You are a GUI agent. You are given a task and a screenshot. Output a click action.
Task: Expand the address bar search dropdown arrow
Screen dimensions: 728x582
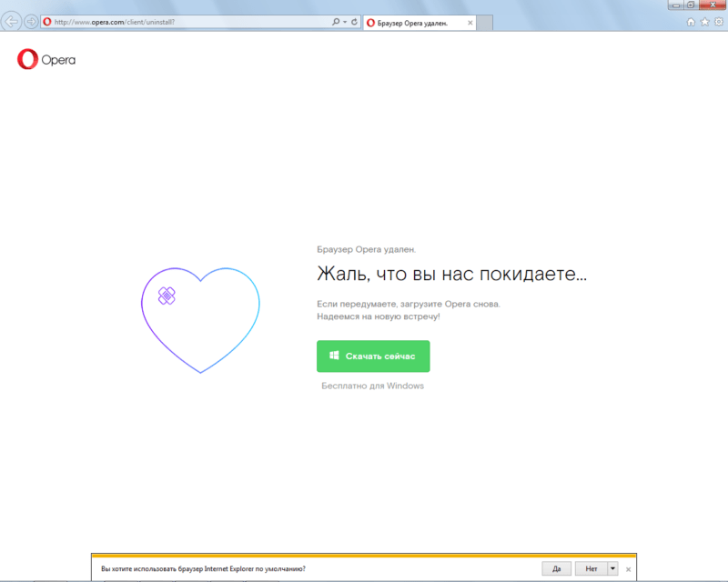(x=345, y=22)
